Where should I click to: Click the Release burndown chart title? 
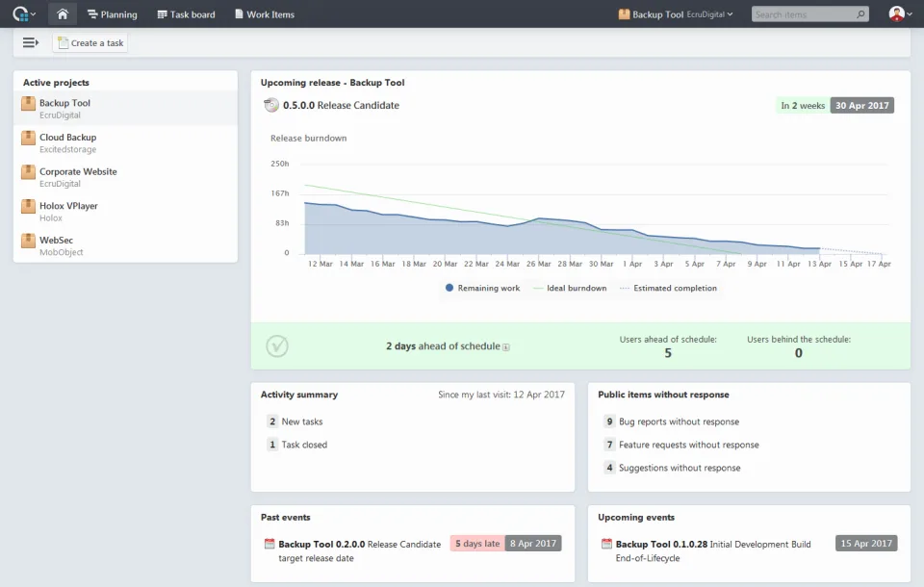[308, 138]
